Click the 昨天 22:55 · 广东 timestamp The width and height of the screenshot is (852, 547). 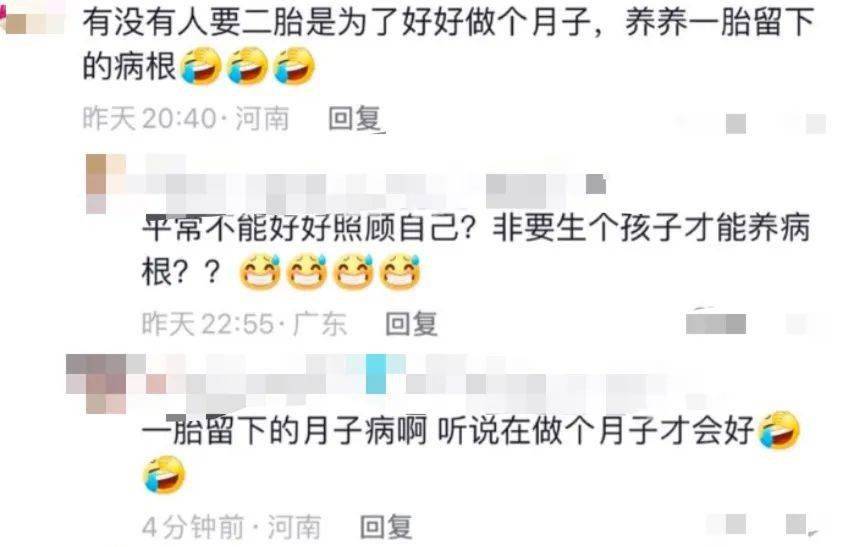[243, 324]
